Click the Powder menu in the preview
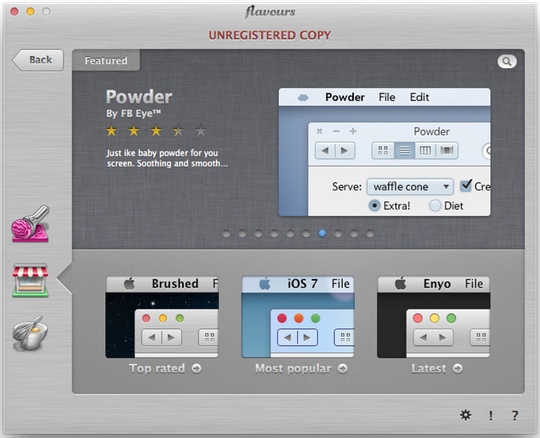Image resolution: width=540 pixels, height=438 pixels. pyautogui.click(x=345, y=97)
